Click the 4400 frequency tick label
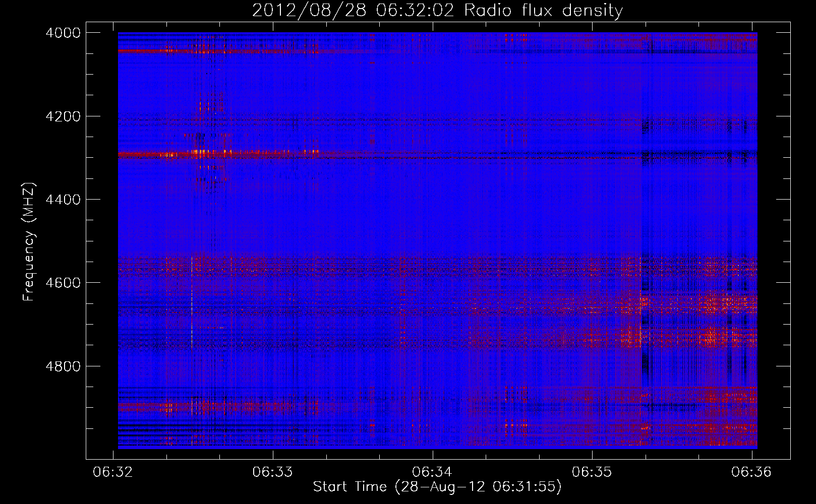The height and width of the screenshot is (504, 816). click(x=63, y=200)
